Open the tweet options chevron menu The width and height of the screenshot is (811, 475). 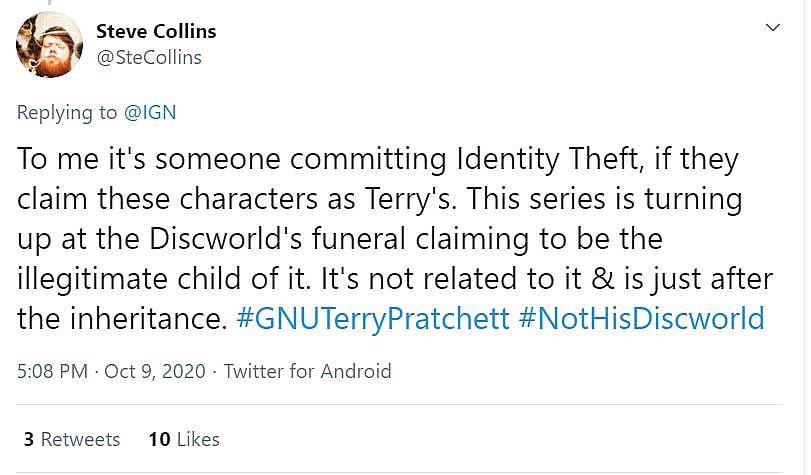(x=772, y=27)
